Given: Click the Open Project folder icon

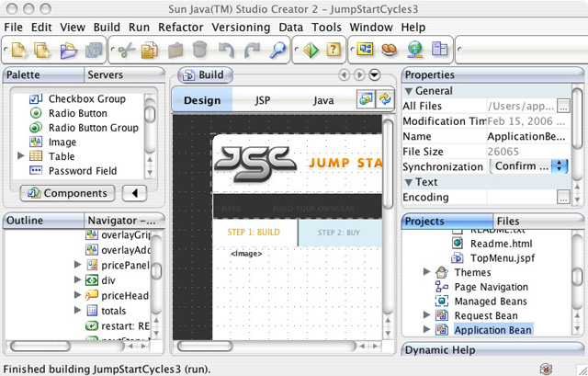Looking at the screenshot, I should (69, 50).
